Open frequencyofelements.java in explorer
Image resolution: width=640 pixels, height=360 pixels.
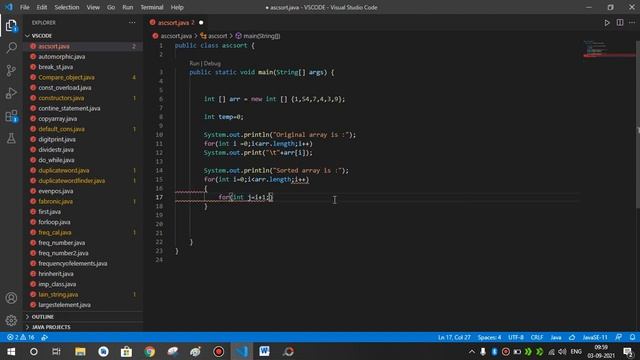click(x=83, y=263)
